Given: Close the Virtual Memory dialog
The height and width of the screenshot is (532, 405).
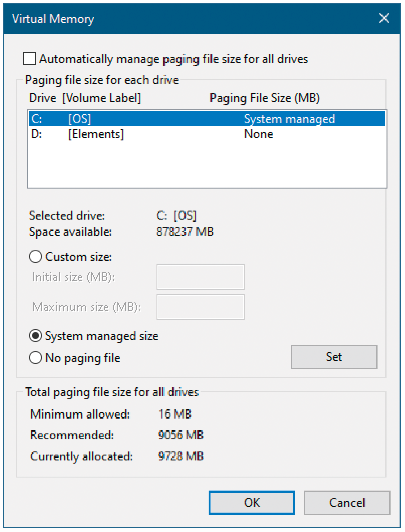Looking at the screenshot, I should [x=384, y=18].
